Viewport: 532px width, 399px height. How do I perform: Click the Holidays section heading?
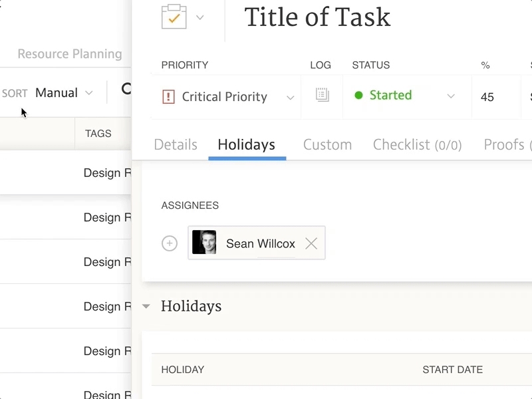(x=191, y=307)
